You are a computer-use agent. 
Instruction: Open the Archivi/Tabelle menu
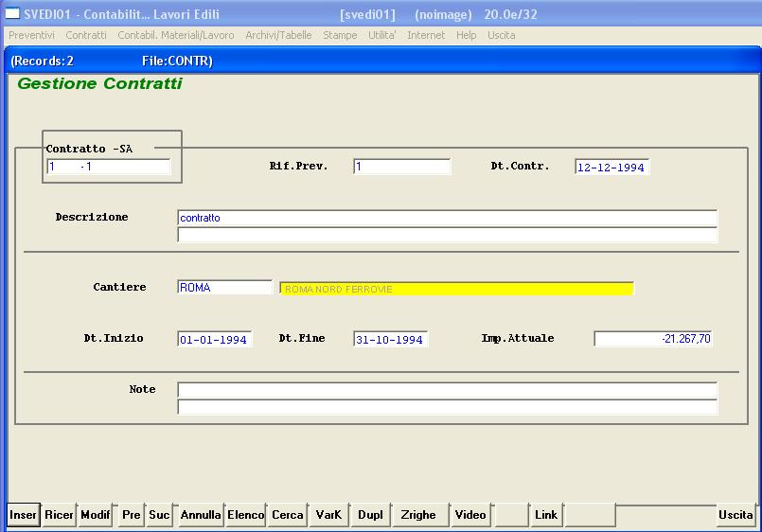click(x=278, y=35)
